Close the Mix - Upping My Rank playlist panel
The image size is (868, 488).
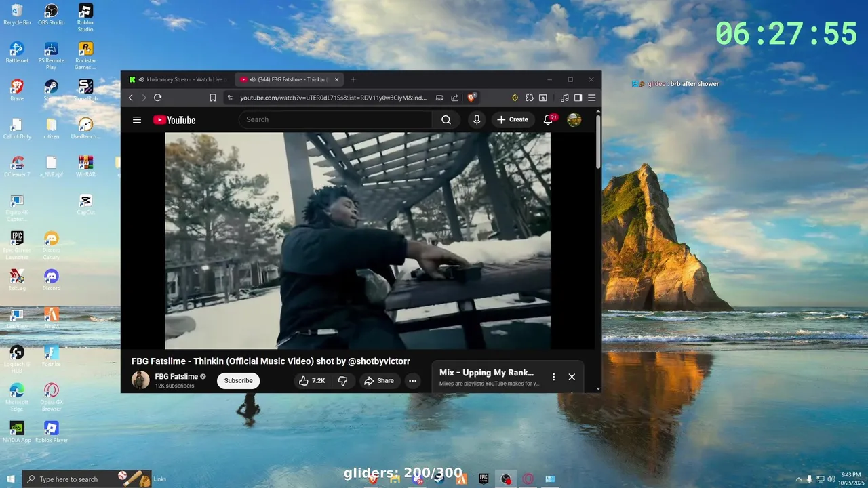coord(572,377)
